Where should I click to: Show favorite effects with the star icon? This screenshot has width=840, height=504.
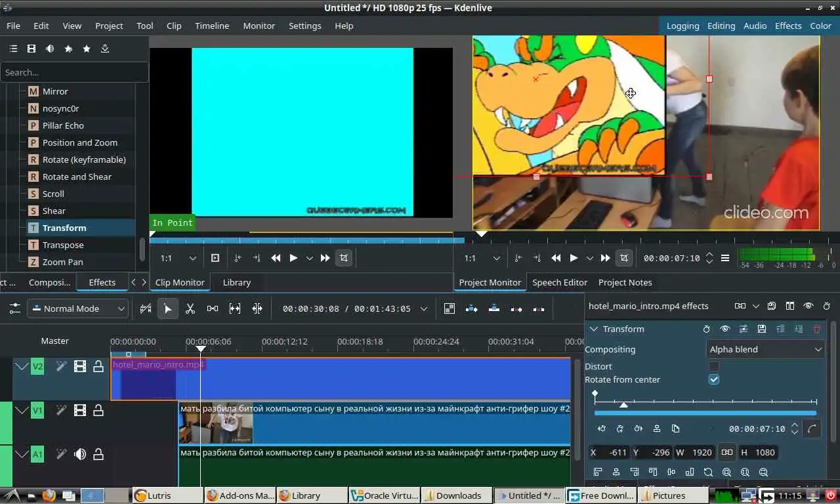pos(87,49)
